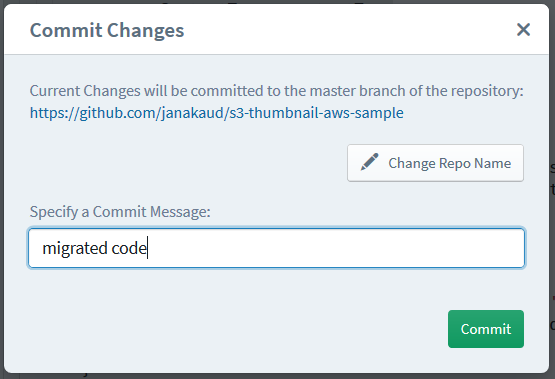Screen dimensions: 555x379
Task: Click the green Commit button
Action: [x=486, y=329]
